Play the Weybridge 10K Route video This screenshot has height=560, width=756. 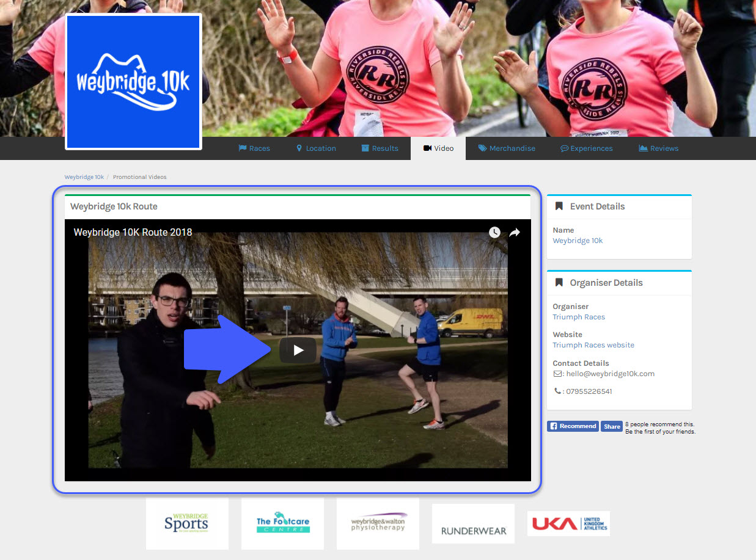(298, 350)
